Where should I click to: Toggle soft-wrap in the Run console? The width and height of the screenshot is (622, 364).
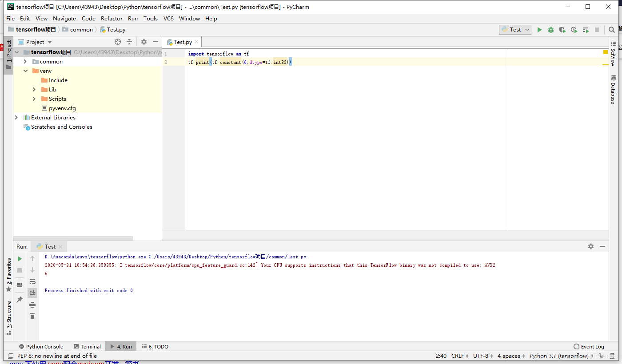click(32, 281)
